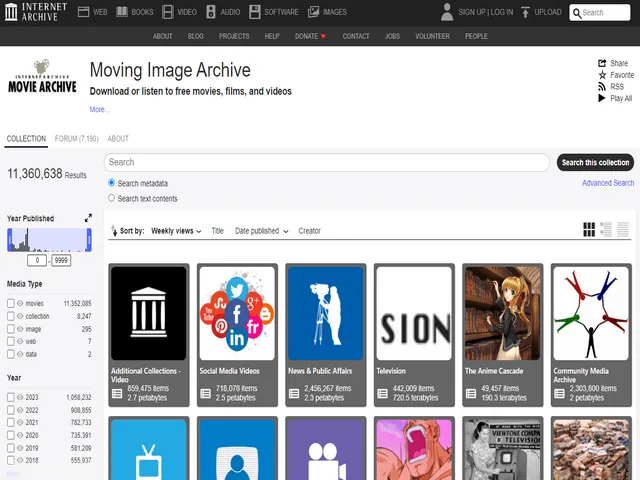The image size is (640, 480).
Task: Click the Play All icon
Action: (602, 99)
